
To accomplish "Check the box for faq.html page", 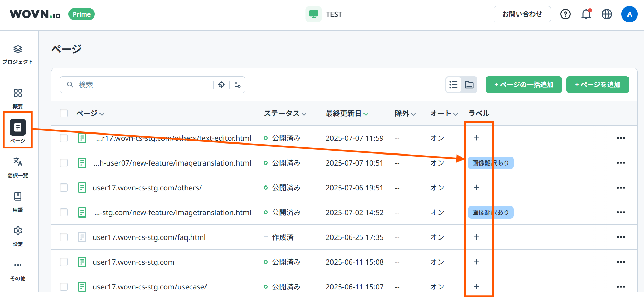I will (x=64, y=237).
